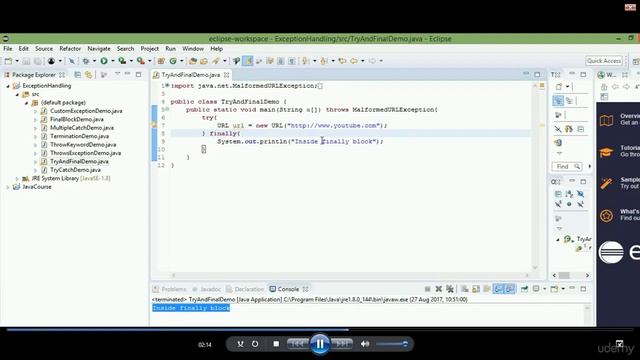Open the Window menu

(193, 49)
